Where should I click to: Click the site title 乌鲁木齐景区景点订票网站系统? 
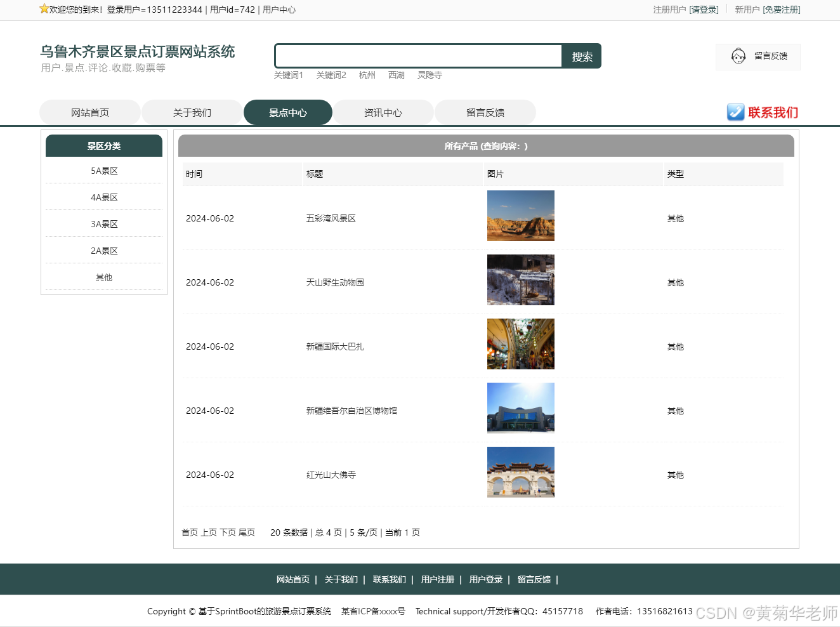pyautogui.click(x=138, y=51)
